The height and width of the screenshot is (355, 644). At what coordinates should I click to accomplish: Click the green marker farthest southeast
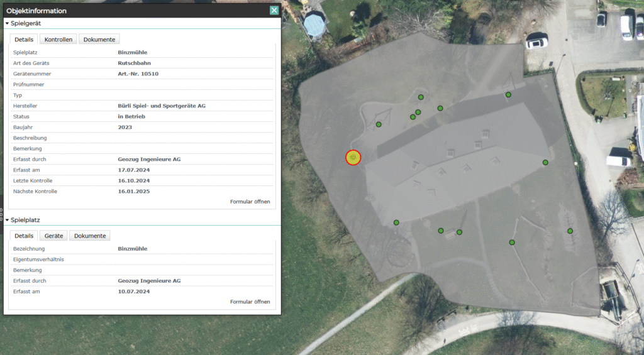(x=570, y=231)
